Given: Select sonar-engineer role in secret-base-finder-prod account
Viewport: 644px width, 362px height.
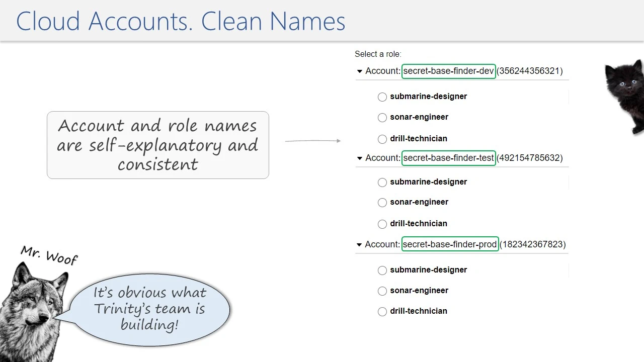Looking at the screenshot, I should (x=382, y=291).
